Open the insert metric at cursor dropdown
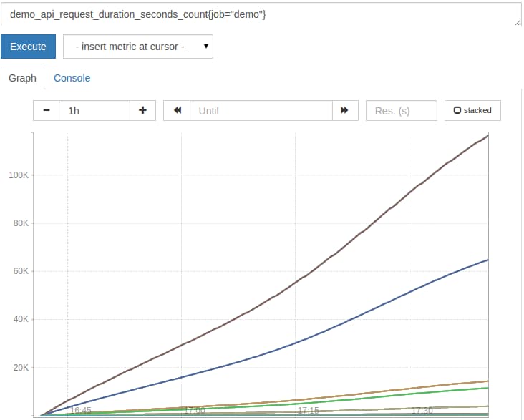 coord(138,47)
